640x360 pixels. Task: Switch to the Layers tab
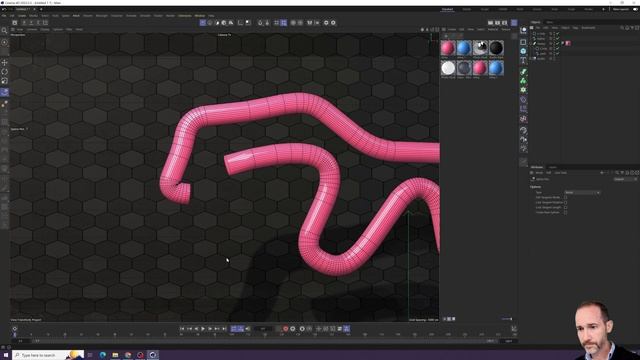point(553,167)
